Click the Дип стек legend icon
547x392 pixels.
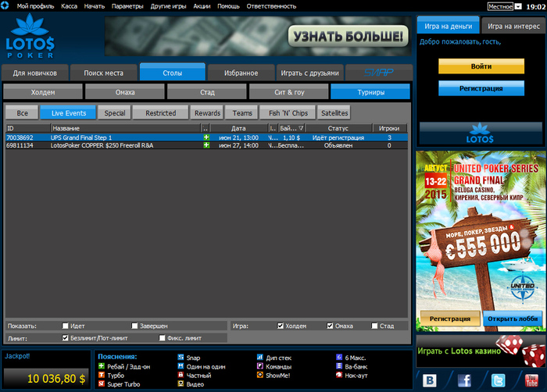(x=260, y=357)
